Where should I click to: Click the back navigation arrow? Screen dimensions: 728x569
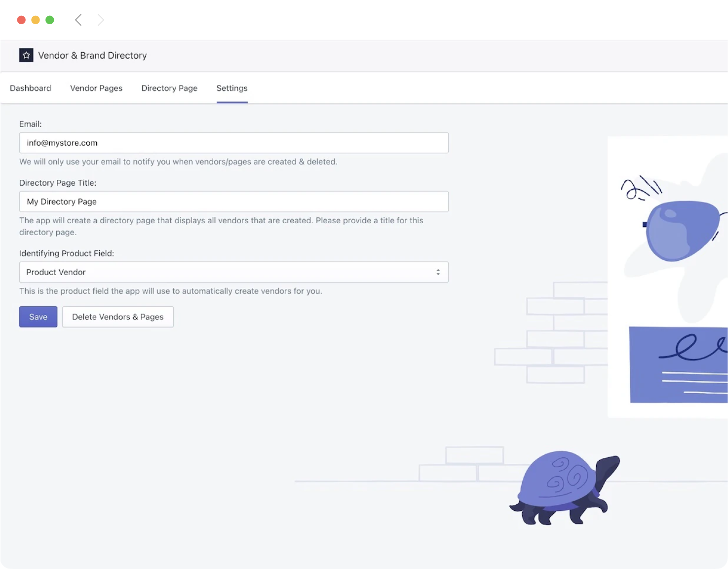[x=78, y=20]
